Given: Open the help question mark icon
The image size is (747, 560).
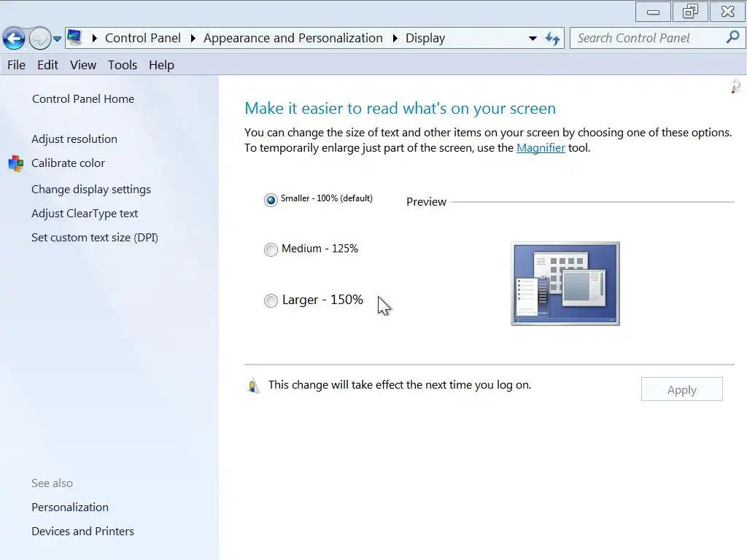Looking at the screenshot, I should coord(736,86).
